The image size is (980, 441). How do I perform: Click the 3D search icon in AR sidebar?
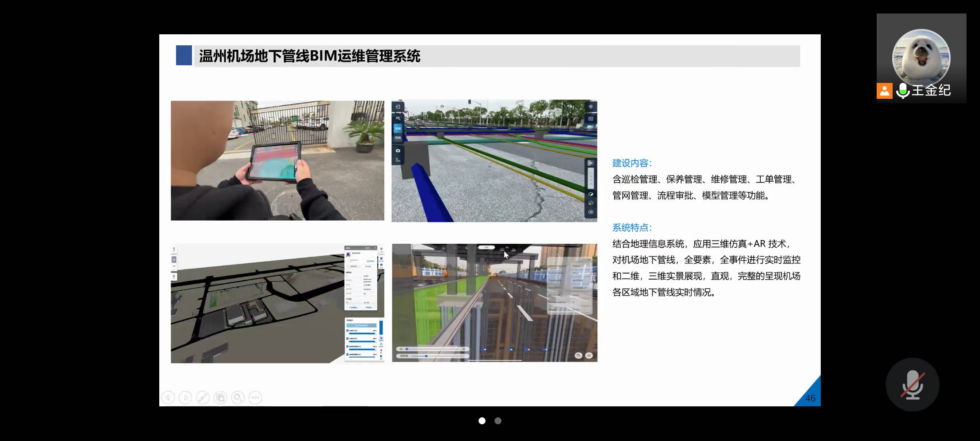click(398, 118)
